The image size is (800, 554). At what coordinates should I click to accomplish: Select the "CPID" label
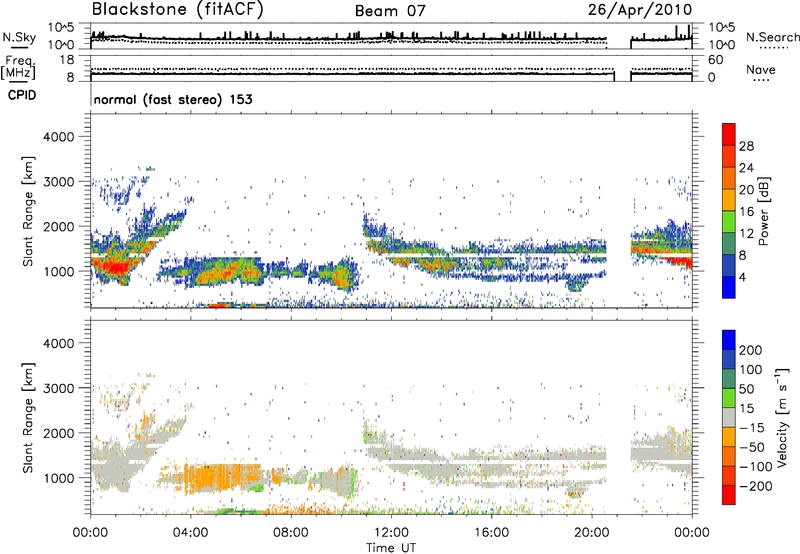[x=22, y=95]
